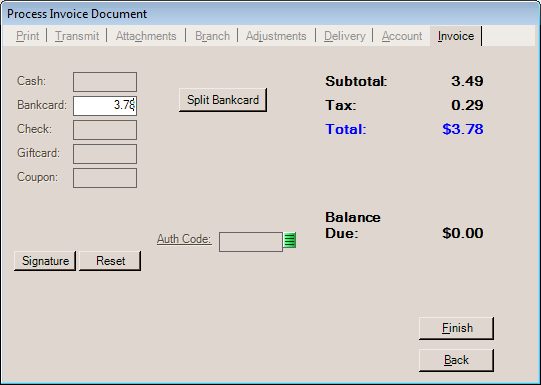Select the Check amount field
Viewport: 541px width, 385px height.
pyautogui.click(x=105, y=130)
